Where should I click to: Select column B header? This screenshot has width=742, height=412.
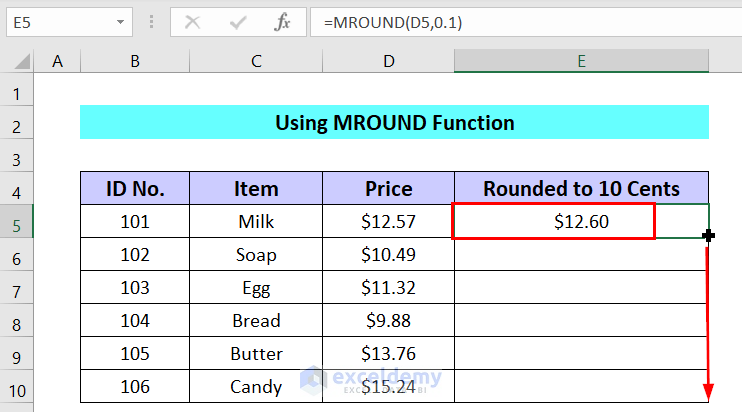click(135, 61)
